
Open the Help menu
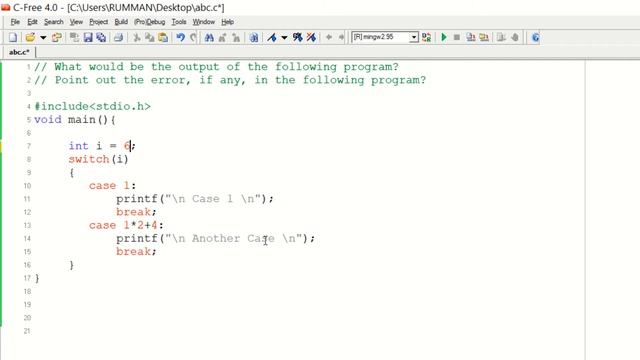227,22
